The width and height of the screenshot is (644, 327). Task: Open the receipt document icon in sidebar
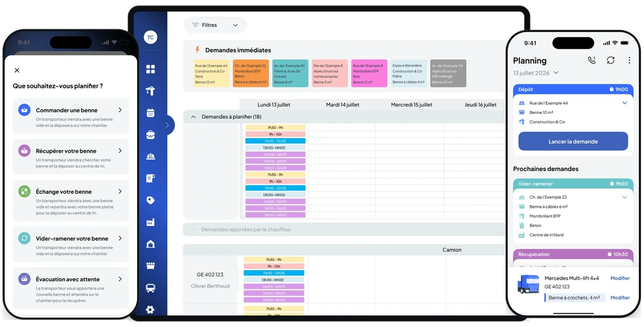[150, 178]
